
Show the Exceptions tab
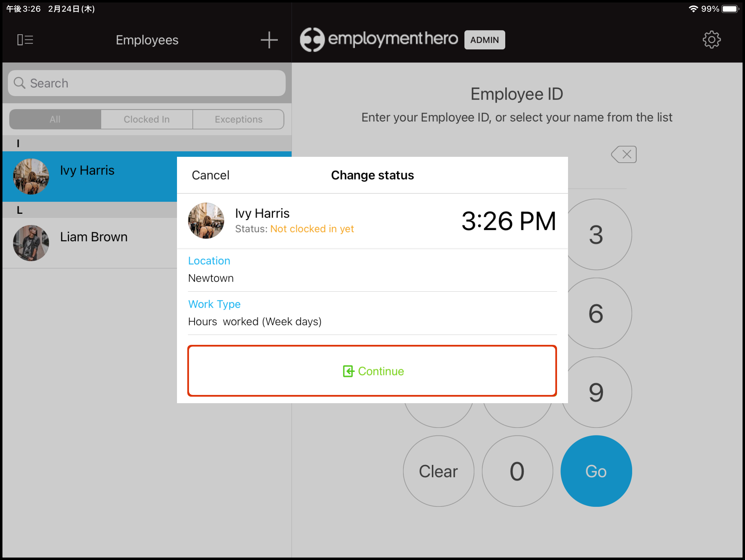(x=238, y=119)
